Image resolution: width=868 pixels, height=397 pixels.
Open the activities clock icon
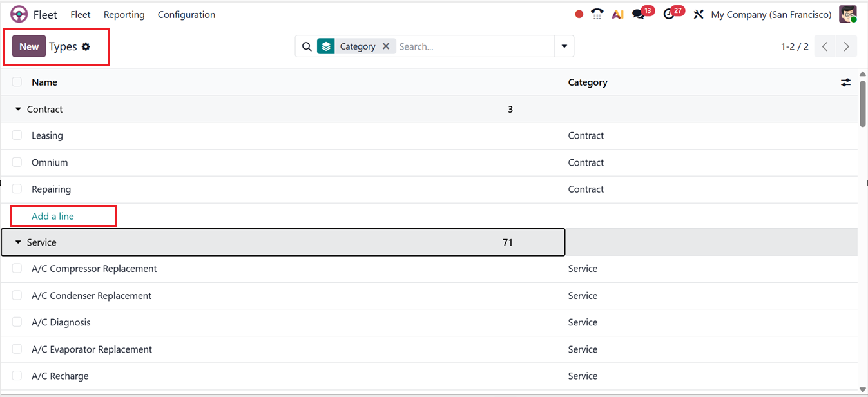[669, 14]
